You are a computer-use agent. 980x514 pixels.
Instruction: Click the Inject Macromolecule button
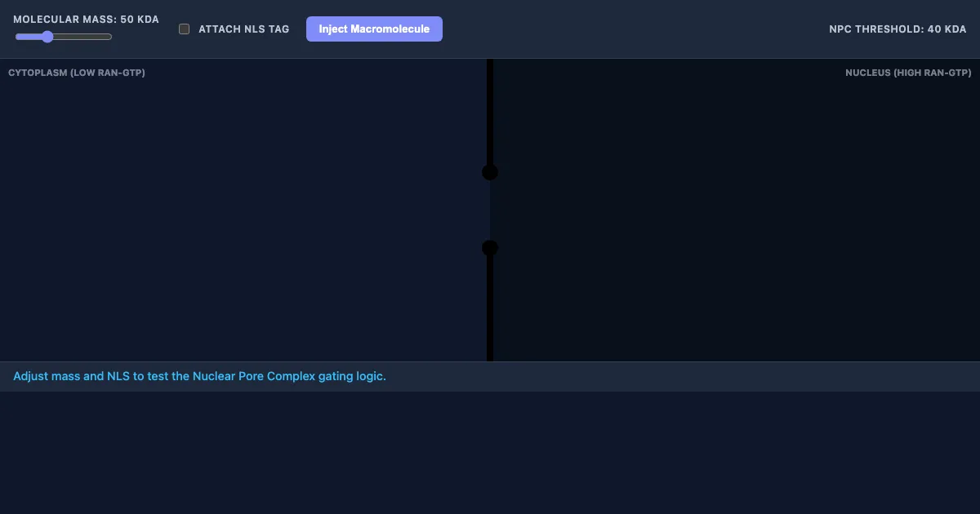pos(374,29)
